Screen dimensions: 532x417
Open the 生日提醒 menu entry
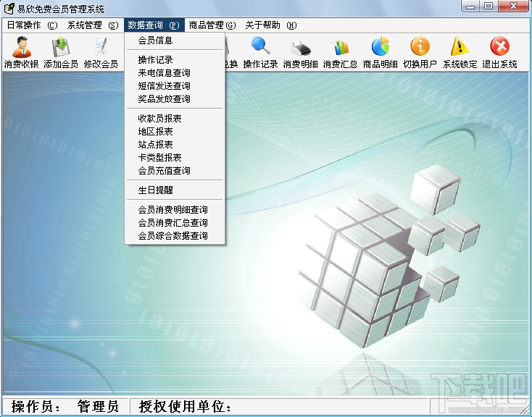[175, 190]
